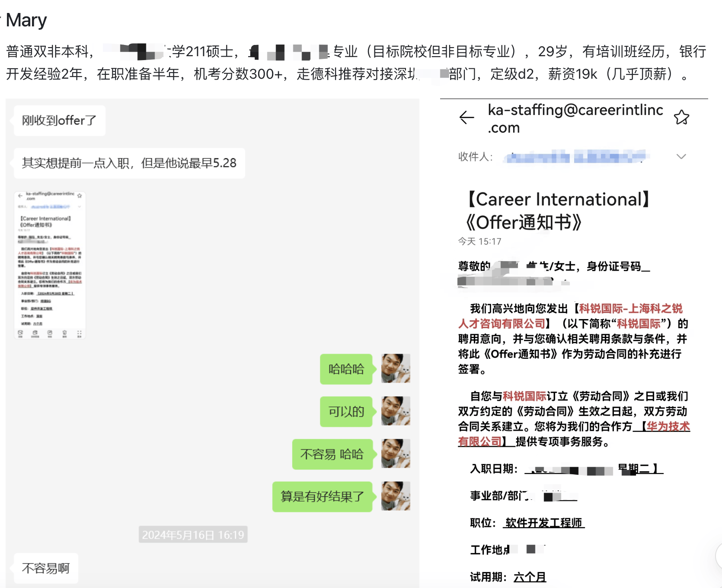Select the 刚收到offer了 chat bubble
Viewport: 722px width, 588px height.
click(x=59, y=121)
